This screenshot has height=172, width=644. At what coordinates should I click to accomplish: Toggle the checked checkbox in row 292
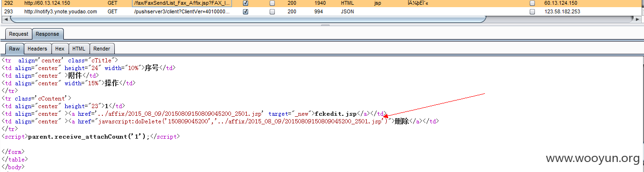pos(246,3)
